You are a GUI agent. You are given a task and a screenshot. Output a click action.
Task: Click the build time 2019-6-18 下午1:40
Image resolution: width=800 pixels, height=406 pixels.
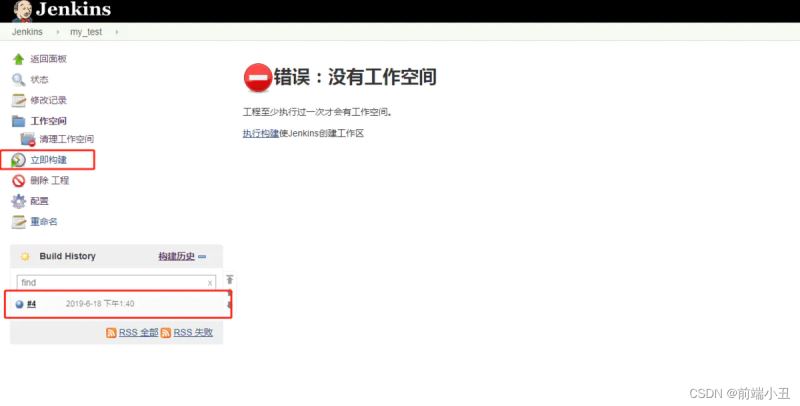click(100, 304)
